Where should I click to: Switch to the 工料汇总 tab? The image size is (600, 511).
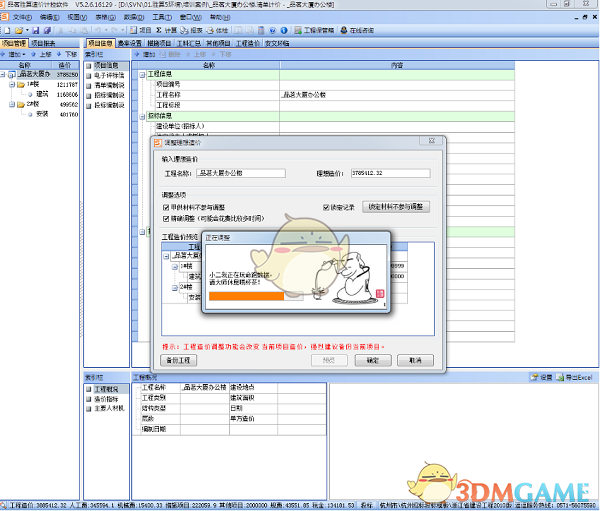(x=189, y=43)
